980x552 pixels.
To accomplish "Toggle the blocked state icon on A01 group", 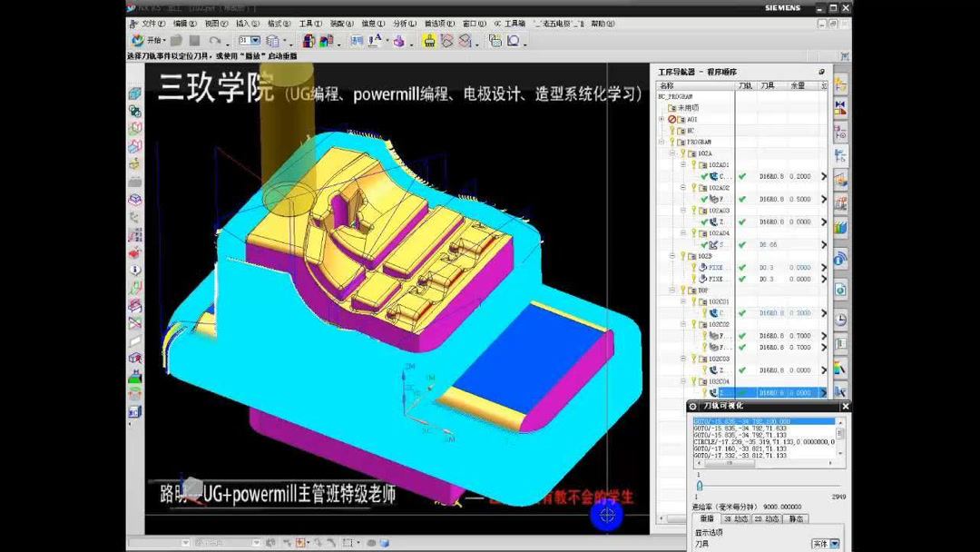I will click(672, 119).
